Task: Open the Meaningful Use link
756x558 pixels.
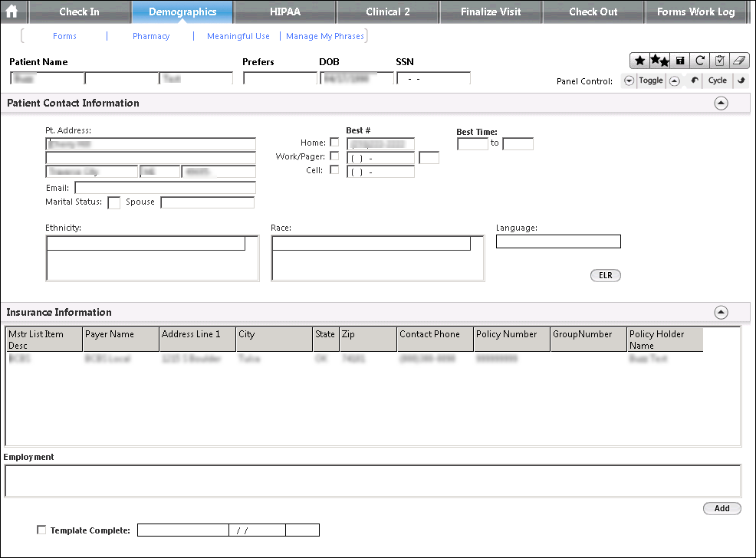Action: (238, 36)
